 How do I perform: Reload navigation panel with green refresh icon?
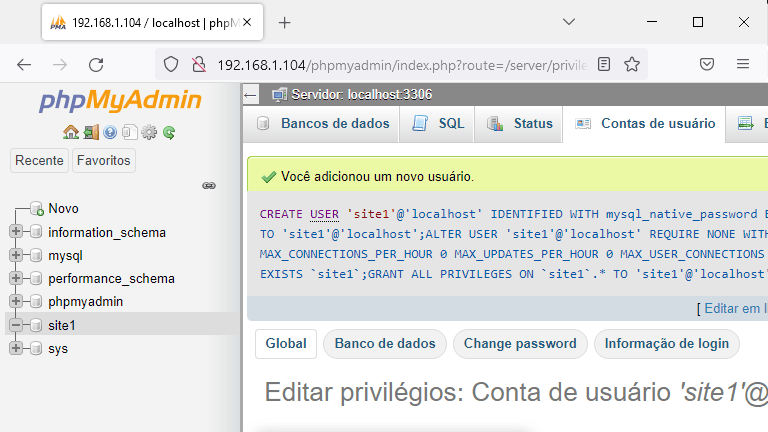click(x=169, y=132)
